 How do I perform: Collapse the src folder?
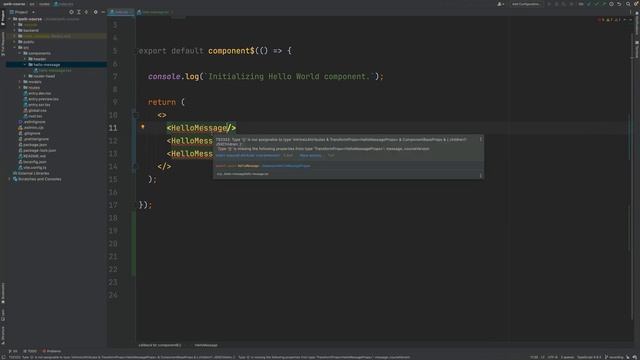(x=15, y=47)
